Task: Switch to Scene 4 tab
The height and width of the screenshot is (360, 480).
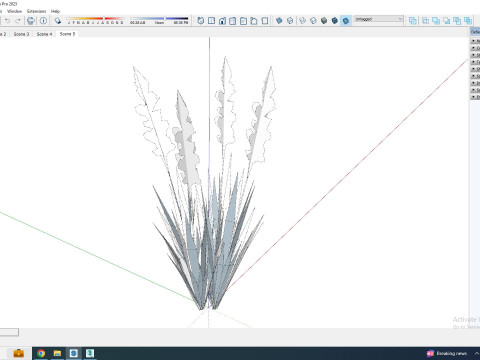Action: [x=44, y=34]
